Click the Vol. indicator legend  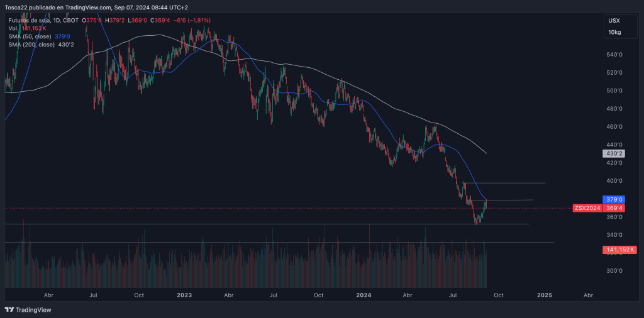(x=14, y=28)
